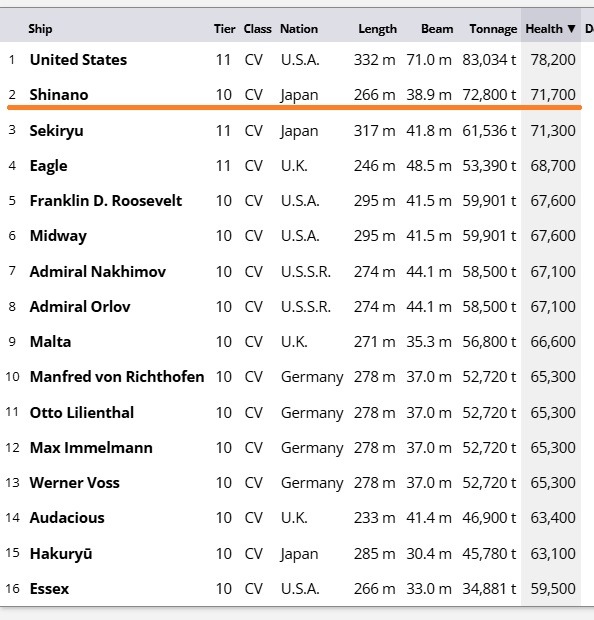The image size is (594, 620).
Task: Open Admiral Nakhimov entry
Action: click(98, 272)
